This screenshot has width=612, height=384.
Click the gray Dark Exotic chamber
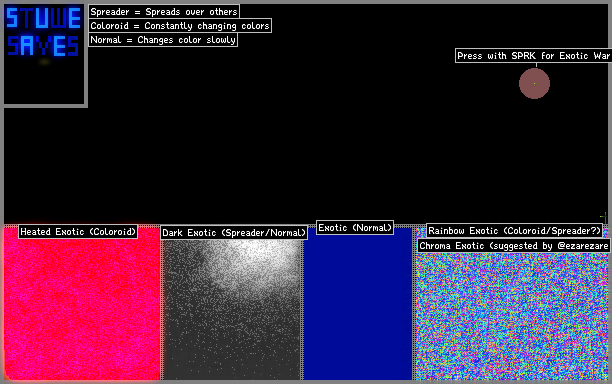click(232, 309)
